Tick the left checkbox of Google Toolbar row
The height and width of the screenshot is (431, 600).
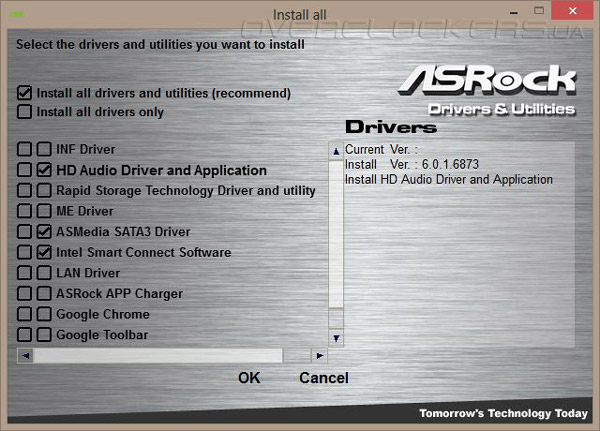pyautogui.click(x=24, y=335)
